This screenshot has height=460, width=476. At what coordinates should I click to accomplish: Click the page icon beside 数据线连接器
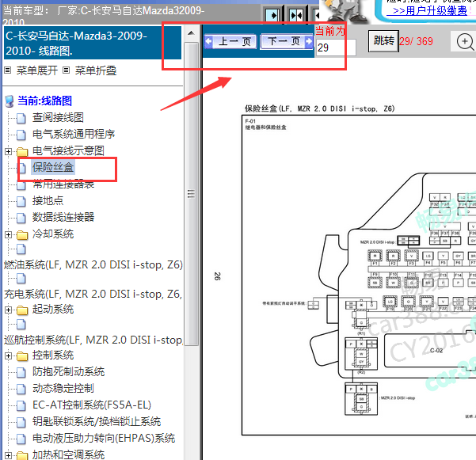tap(21, 218)
